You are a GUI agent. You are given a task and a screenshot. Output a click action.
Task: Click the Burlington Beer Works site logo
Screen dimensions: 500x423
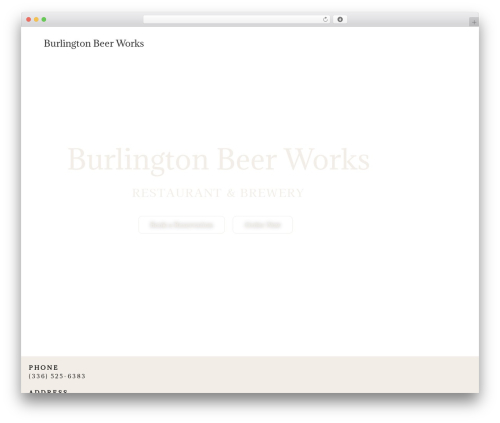coord(94,44)
